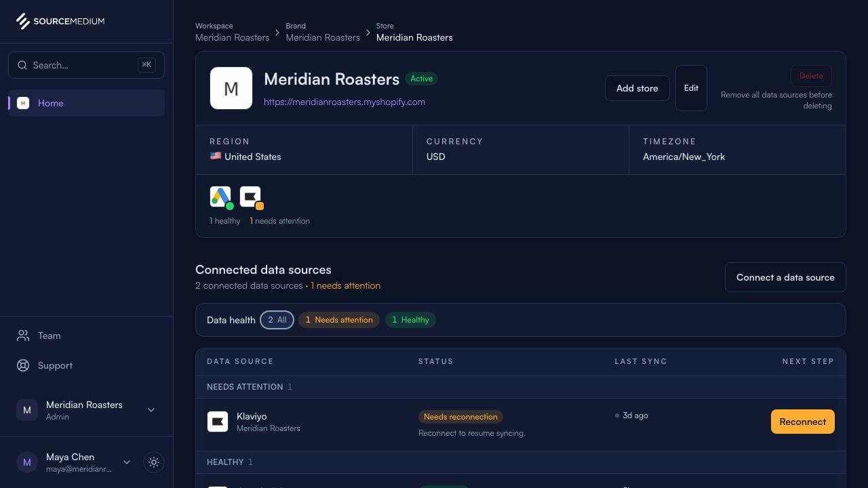Click the Meridian Roasters workspace avatar in sidebar

[x=27, y=410]
